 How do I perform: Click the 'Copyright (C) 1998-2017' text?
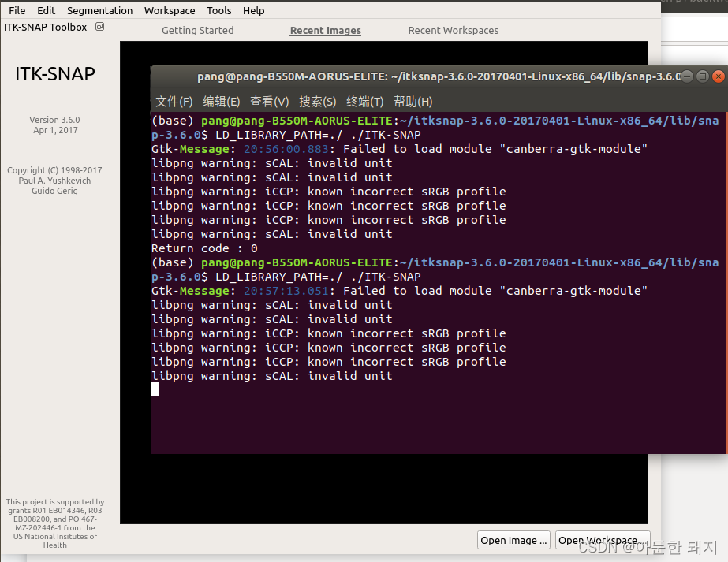[x=54, y=170]
